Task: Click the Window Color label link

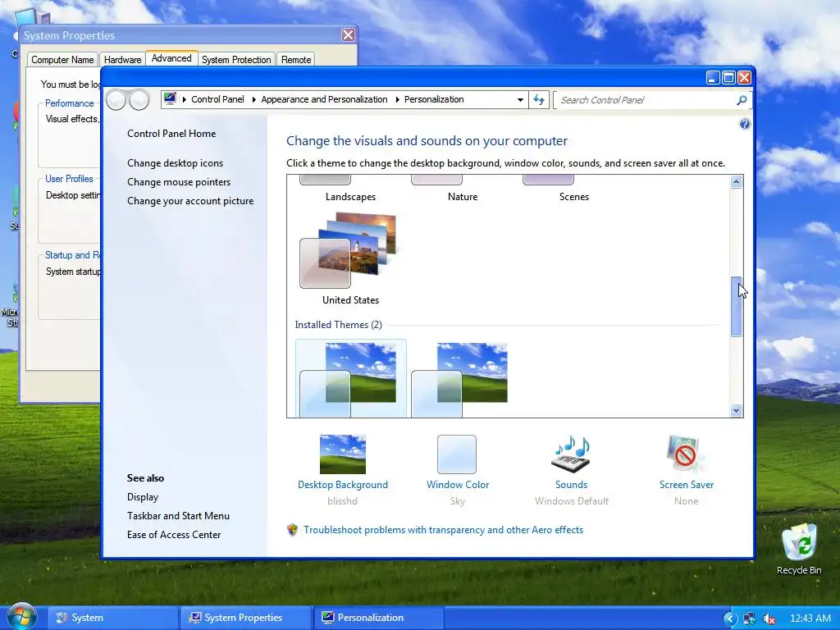Action: (458, 485)
